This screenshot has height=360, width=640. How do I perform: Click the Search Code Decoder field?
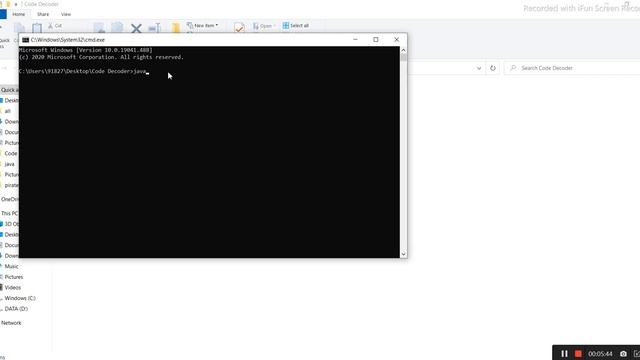[x=573, y=68]
